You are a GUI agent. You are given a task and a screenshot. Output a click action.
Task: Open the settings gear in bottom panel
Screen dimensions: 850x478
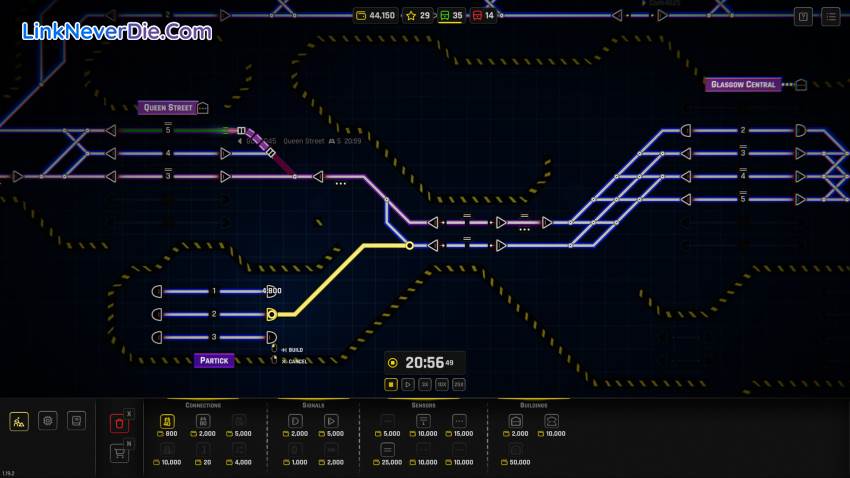(48, 422)
